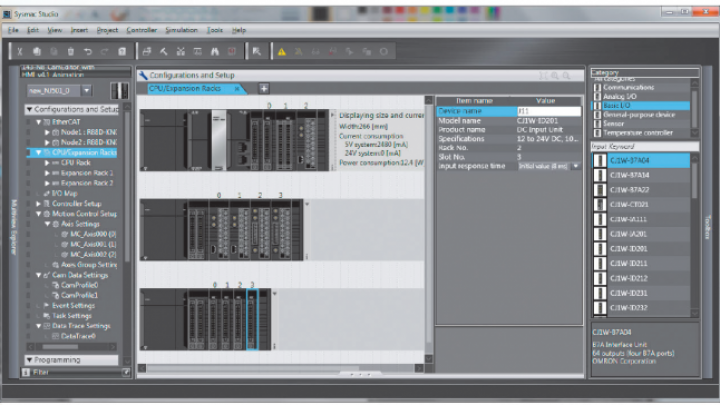
Task: Open the Input response time dropdown
Action: click(575, 166)
